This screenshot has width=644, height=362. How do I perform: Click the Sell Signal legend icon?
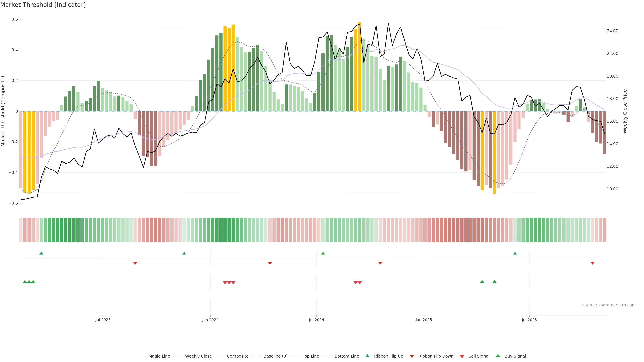coord(462,356)
